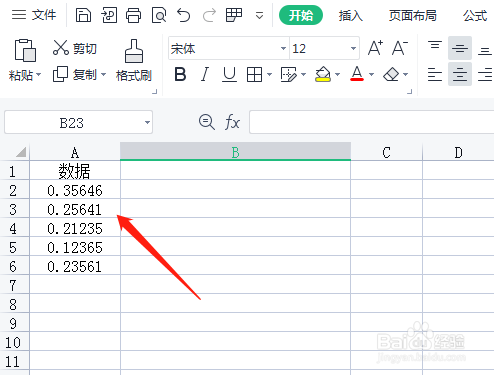Click the Undo arrow
The image size is (494, 375).
click(184, 15)
